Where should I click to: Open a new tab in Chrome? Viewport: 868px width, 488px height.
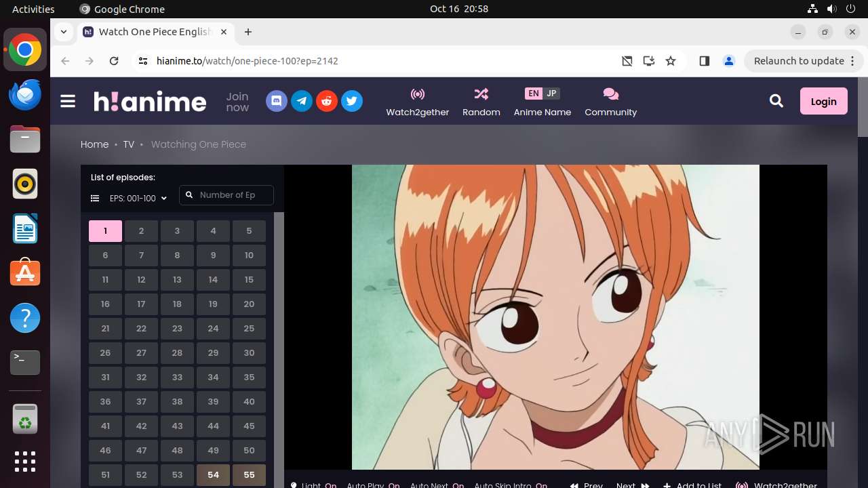(x=248, y=32)
